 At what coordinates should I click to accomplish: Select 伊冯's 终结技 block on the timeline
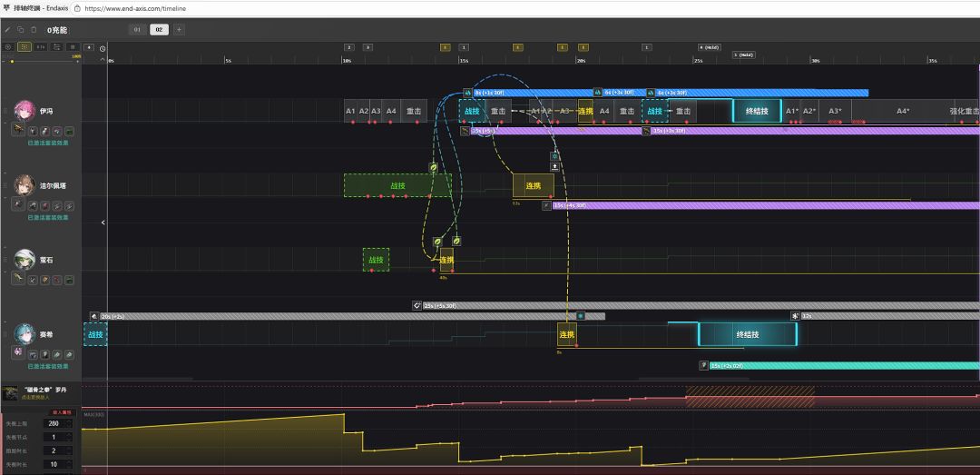click(x=757, y=112)
